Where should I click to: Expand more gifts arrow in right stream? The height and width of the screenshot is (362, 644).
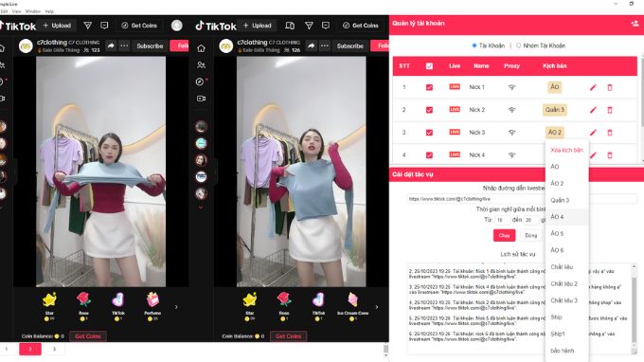[377, 307]
